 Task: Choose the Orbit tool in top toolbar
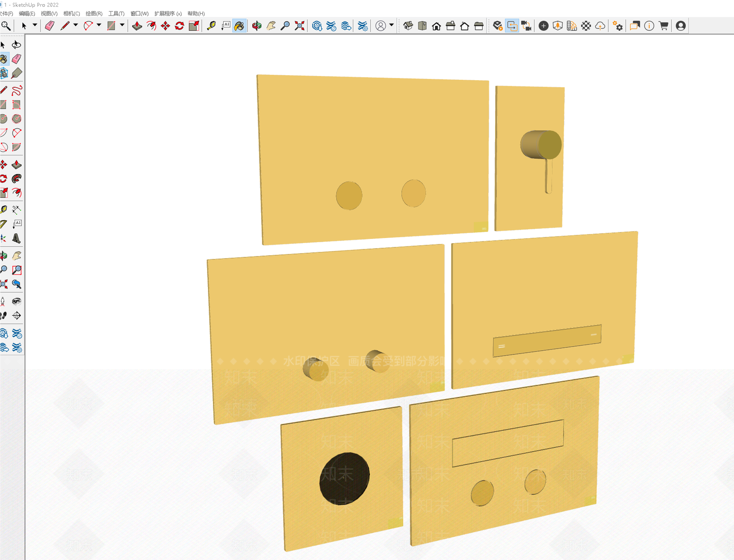click(x=256, y=26)
